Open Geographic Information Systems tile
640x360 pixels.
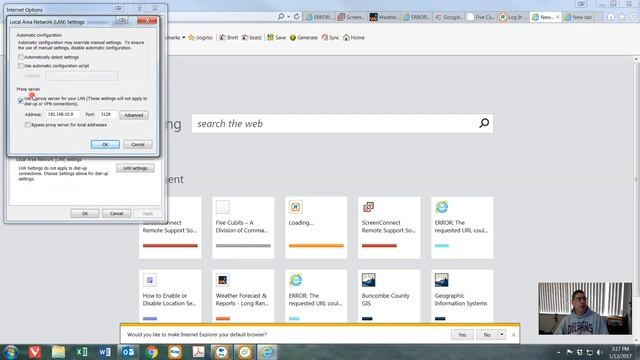tap(462, 296)
